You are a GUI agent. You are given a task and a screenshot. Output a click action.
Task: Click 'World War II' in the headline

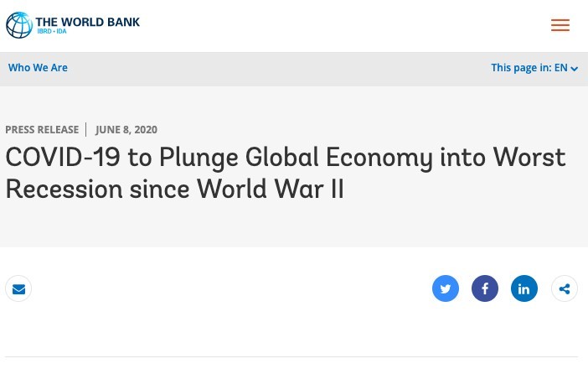[271, 189]
